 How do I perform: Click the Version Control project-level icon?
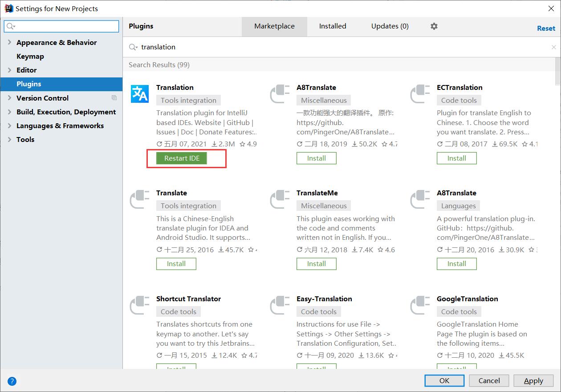(114, 98)
